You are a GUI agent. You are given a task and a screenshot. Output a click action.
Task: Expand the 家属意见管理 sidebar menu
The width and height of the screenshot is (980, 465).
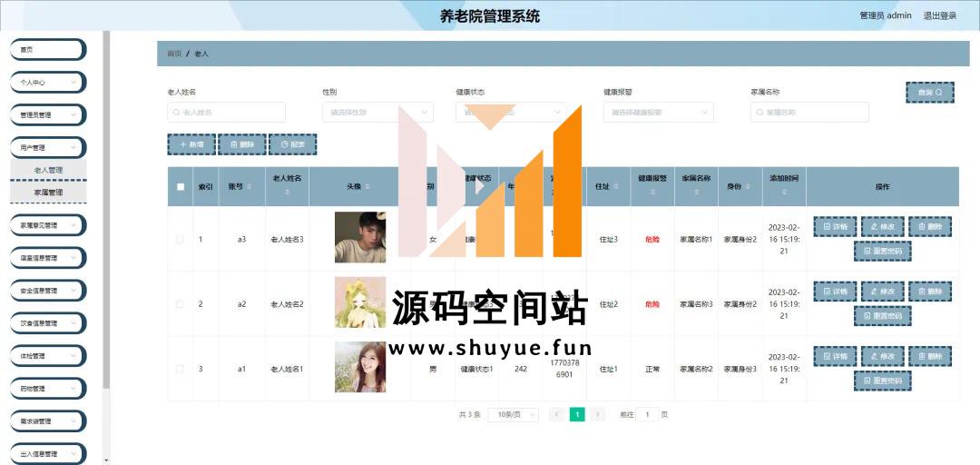(x=48, y=225)
